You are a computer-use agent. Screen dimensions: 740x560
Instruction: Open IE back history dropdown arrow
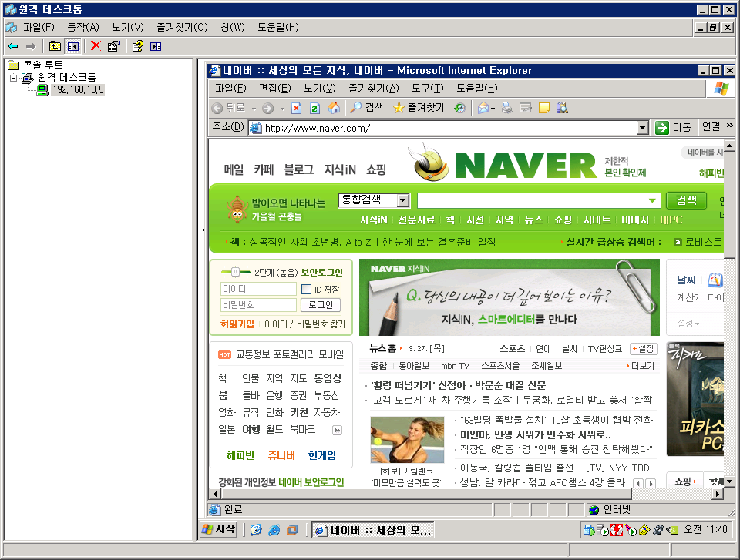(x=254, y=109)
